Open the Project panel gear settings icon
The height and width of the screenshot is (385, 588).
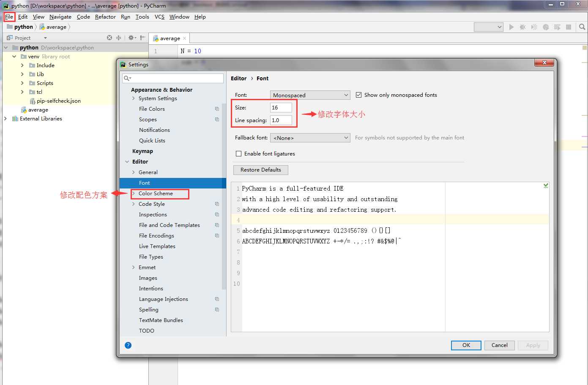click(x=131, y=38)
